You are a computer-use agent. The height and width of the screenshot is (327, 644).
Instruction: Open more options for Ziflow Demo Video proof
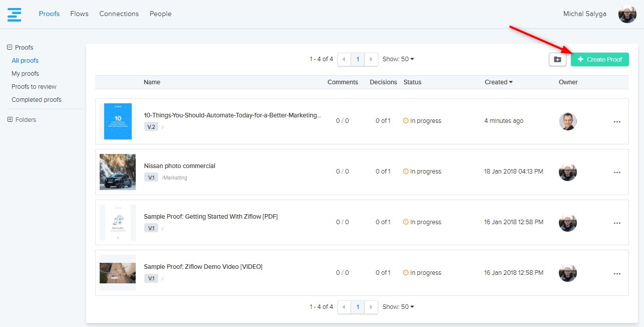click(x=617, y=274)
